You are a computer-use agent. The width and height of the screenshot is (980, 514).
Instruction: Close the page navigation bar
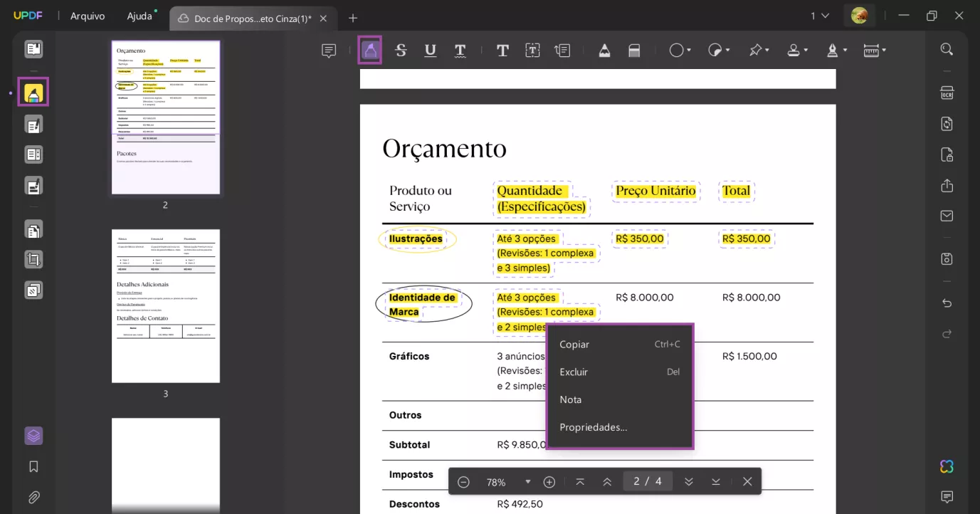747,482
